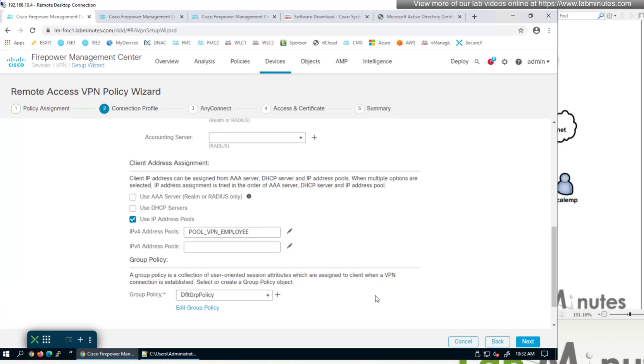Screen dimensions: 644x364
Task: Switch to the Policies menu
Action: tap(240, 62)
